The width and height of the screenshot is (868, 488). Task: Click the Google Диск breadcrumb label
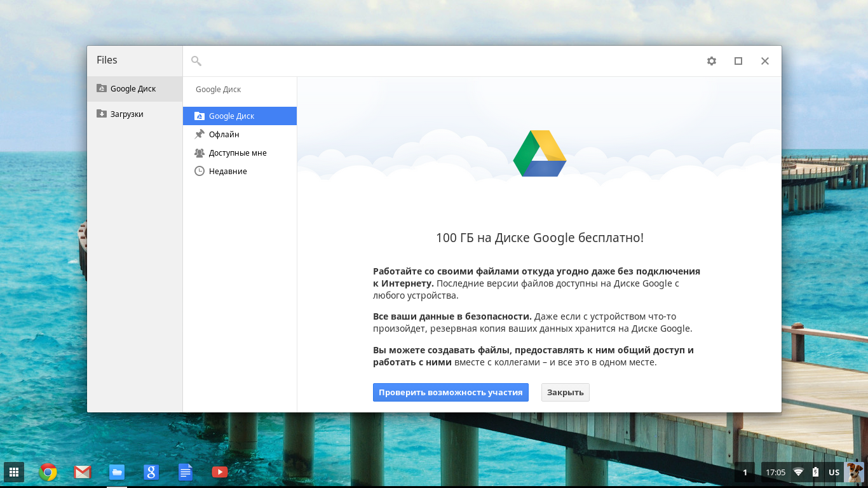click(219, 90)
